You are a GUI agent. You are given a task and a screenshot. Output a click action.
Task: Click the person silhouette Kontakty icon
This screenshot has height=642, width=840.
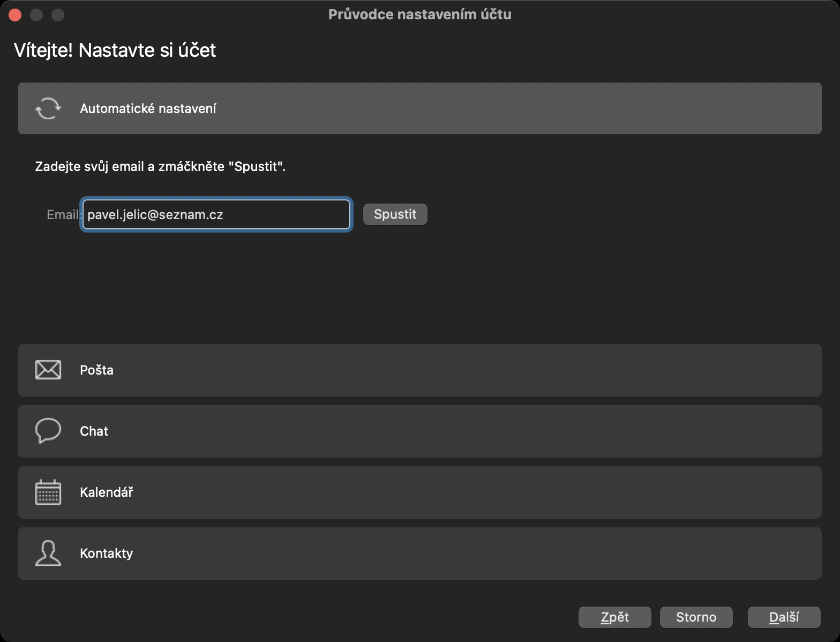[48, 553]
